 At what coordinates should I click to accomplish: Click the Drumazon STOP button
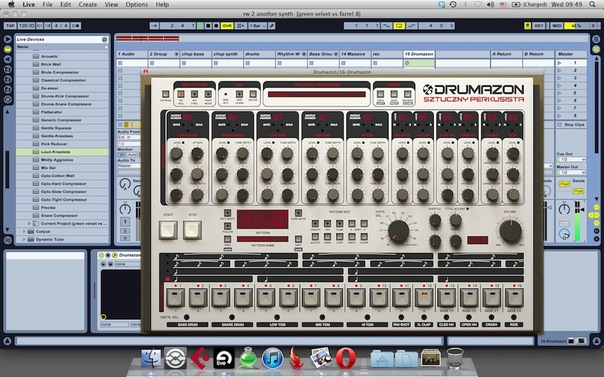(192, 230)
